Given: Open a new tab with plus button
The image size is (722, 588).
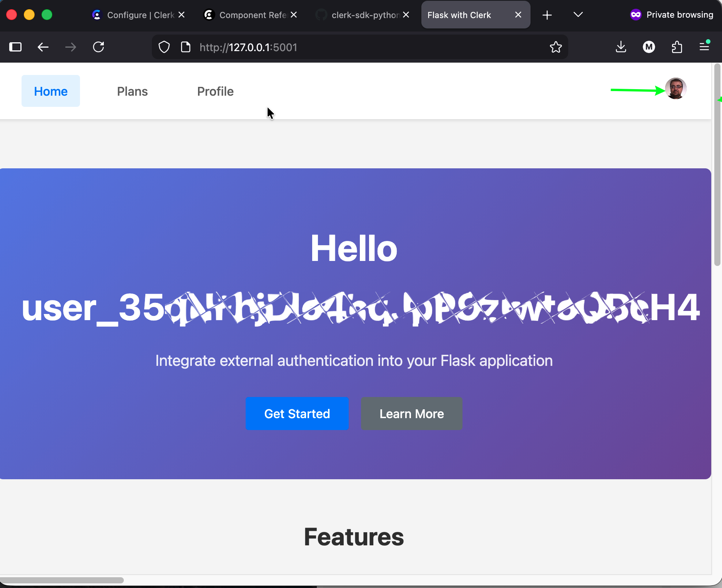Looking at the screenshot, I should pyautogui.click(x=547, y=15).
